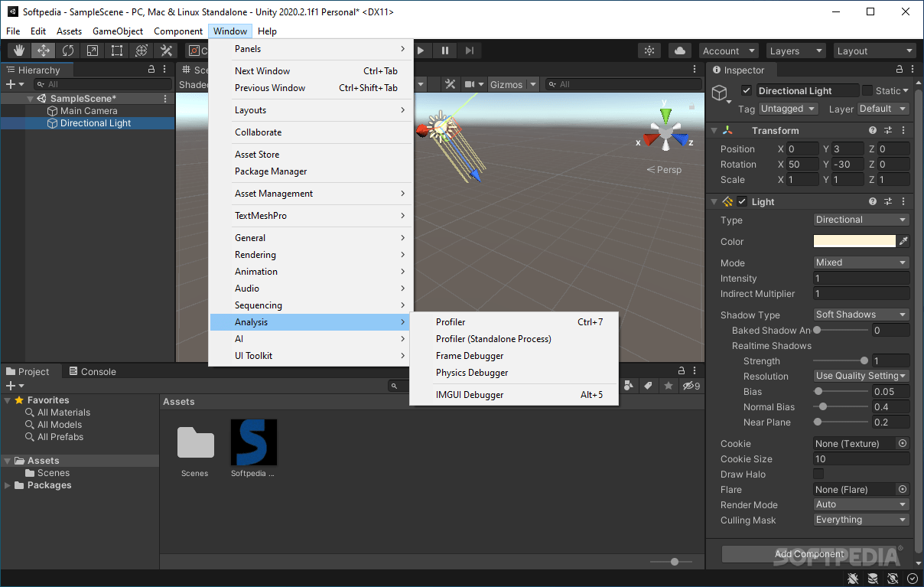The height and width of the screenshot is (587, 924).
Task: Open SampleScene options menu
Action: pyautogui.click(x=165, y=99)
